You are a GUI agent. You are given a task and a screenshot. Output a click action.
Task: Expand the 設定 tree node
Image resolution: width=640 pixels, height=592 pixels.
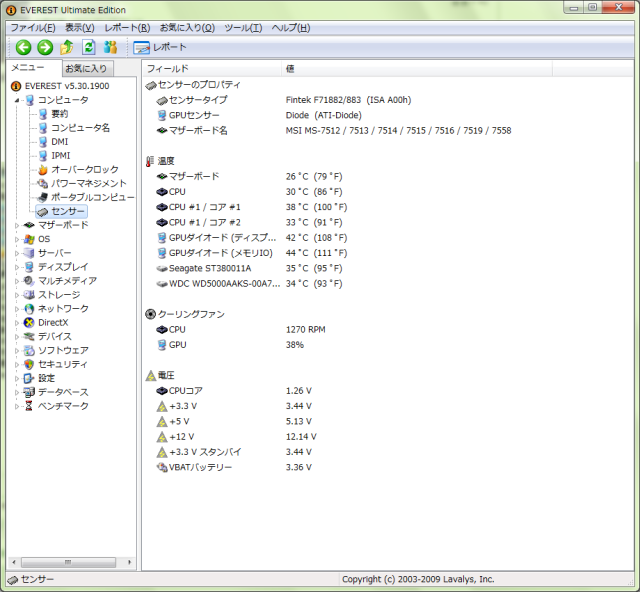pyautogui.click(x=17, y=378)
